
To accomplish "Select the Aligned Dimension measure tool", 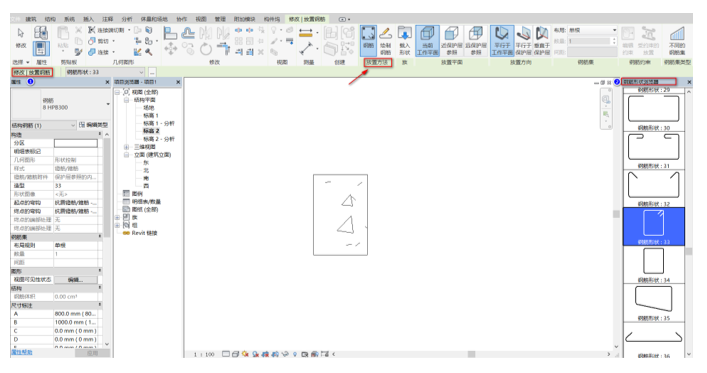I will click(x=306, y=33).
